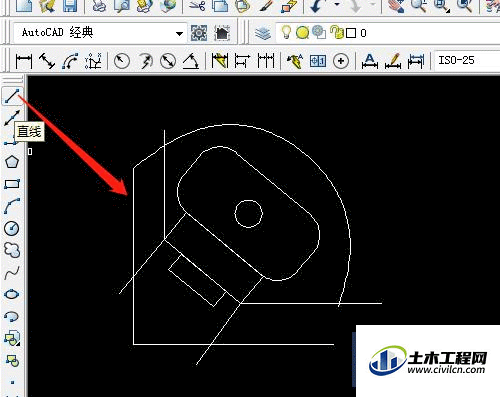Select the Ellipse draw tool
Image resolution: width=500 pixels, height=397 pixels.
(x=12, y=294)
